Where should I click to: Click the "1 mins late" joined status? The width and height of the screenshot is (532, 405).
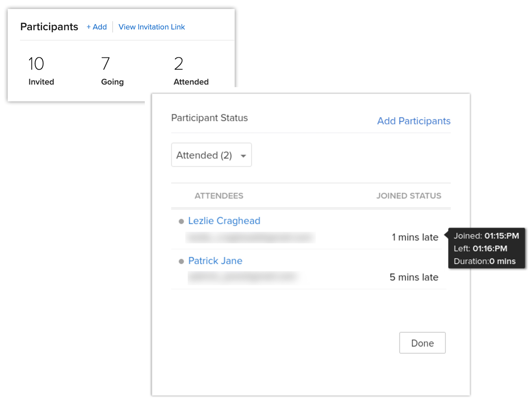pos(415,237)
